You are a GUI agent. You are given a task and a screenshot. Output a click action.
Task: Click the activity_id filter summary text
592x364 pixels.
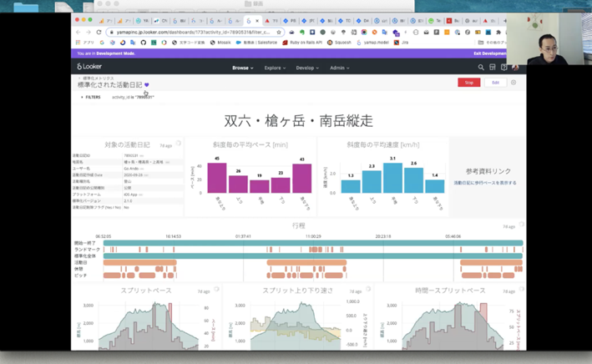(x=133, y=97)
